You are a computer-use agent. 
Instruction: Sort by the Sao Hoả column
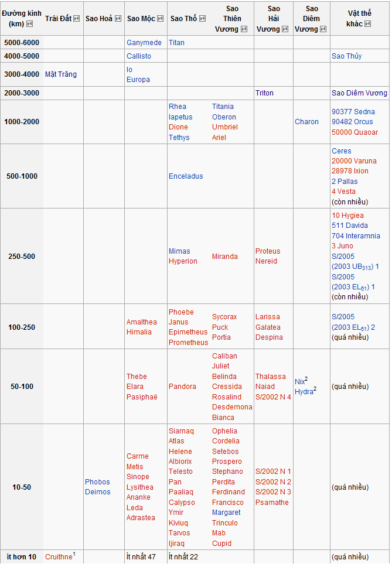click(x=118, y=19)
